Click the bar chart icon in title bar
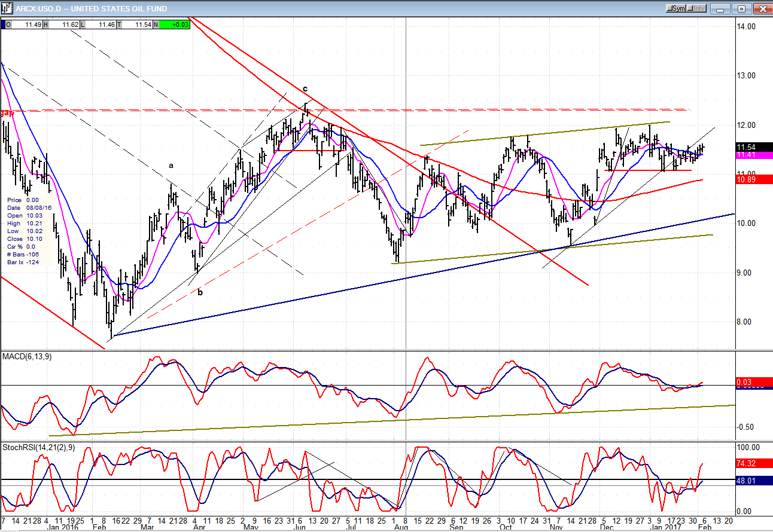773x532 pixels. tap(8, 8)
